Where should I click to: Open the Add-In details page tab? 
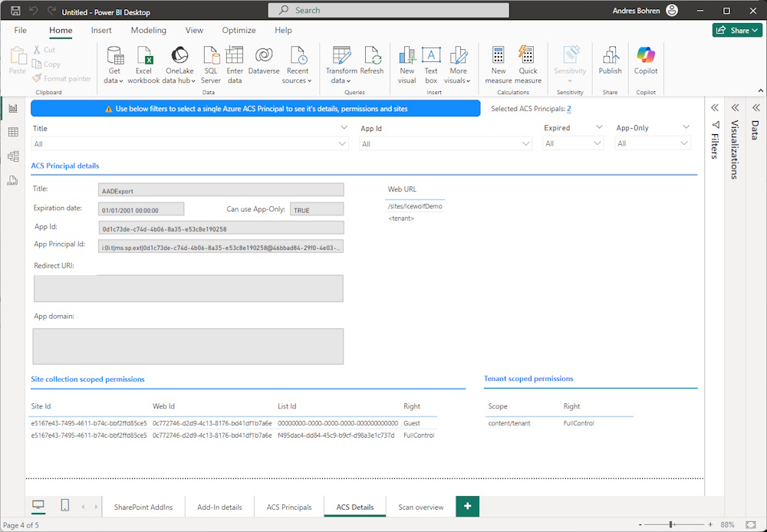click(x=219, y=507)
